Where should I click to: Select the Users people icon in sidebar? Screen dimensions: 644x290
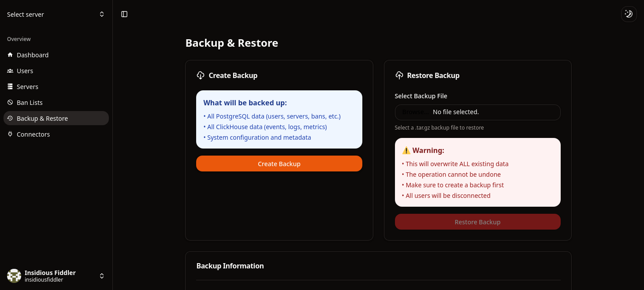click(x=10, y=71)
